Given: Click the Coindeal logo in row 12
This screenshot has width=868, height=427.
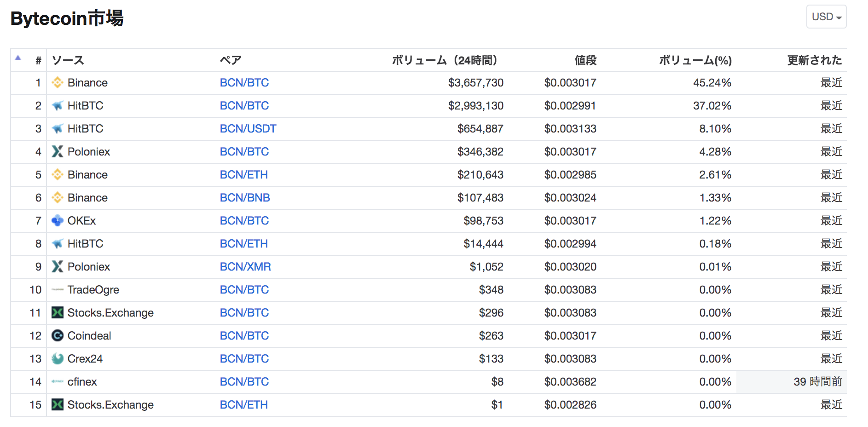Looking at the screenshot, I should pos(57,336).
